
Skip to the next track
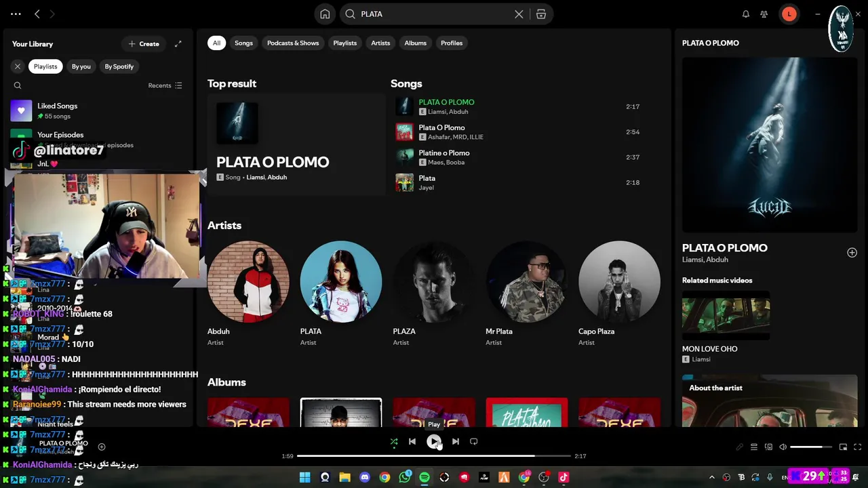click(x=456, y=442)
